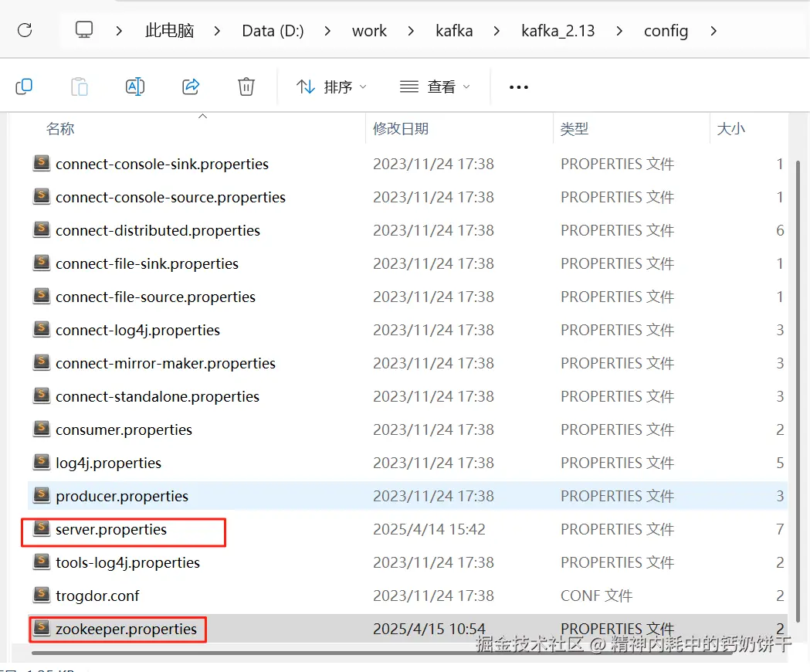Click file icon of log4j.properties

[42, 462]
